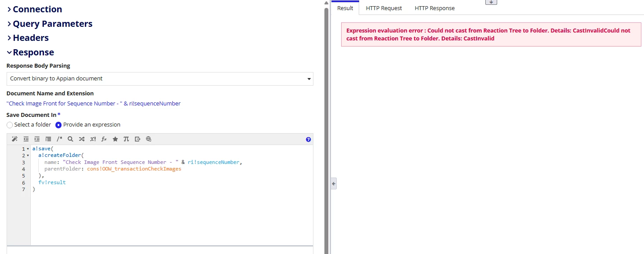644x254 pixels.
Task: Click the pi constant icon
Action: 126,139
